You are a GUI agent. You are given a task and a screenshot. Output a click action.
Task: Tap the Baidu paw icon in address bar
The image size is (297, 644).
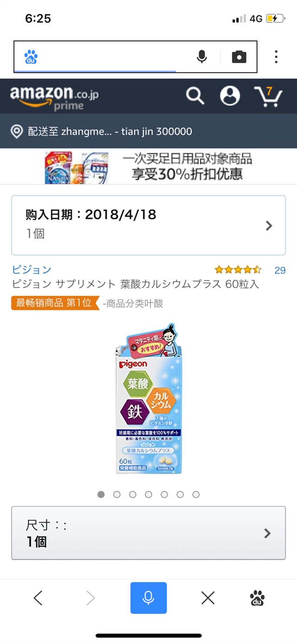tap(31, 57)
